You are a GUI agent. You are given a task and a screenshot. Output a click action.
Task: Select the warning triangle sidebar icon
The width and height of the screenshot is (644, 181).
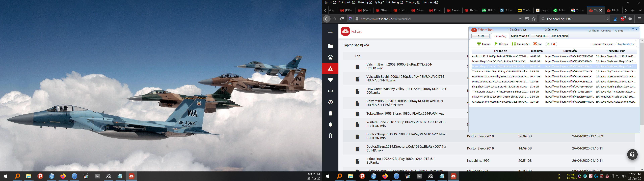[330, 69]
